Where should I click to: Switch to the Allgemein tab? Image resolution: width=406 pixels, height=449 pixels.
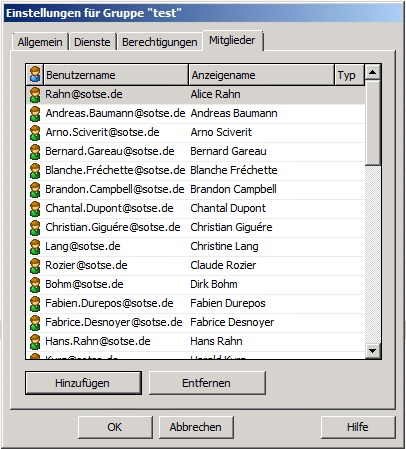click(x=40, y=42)
